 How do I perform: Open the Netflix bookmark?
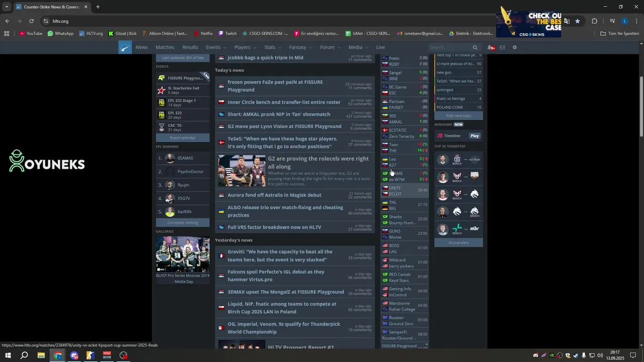(203, 34)
